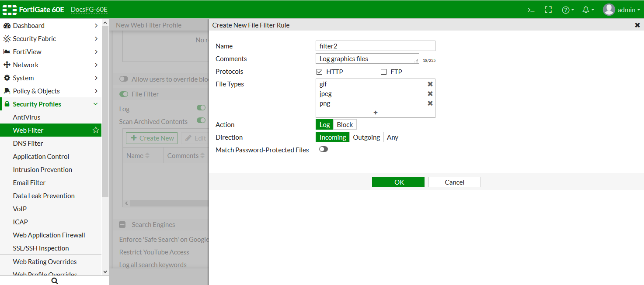Click the DocsFG-60E hostname link

pos(89,10)
